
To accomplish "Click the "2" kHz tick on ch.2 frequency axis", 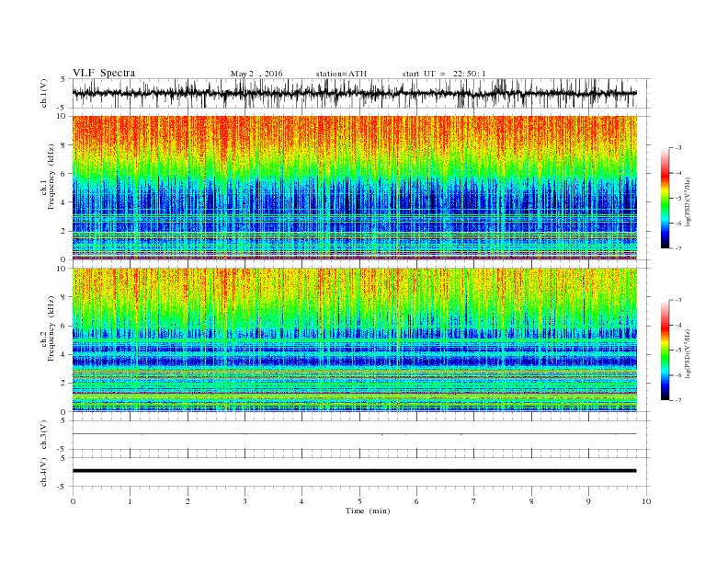I will tap(64, 384).
